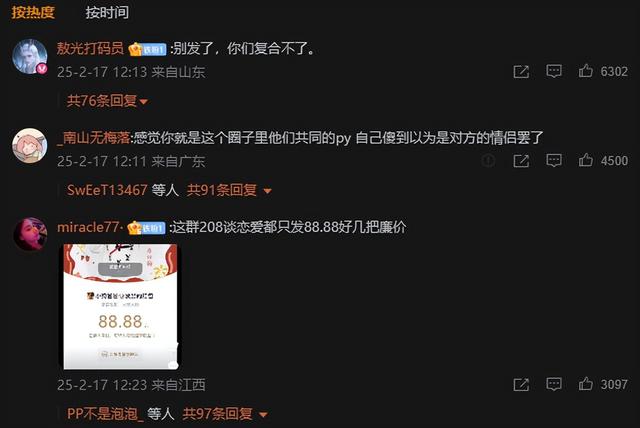Expand the 共91条回复 replies

click(x=229, y=190)
